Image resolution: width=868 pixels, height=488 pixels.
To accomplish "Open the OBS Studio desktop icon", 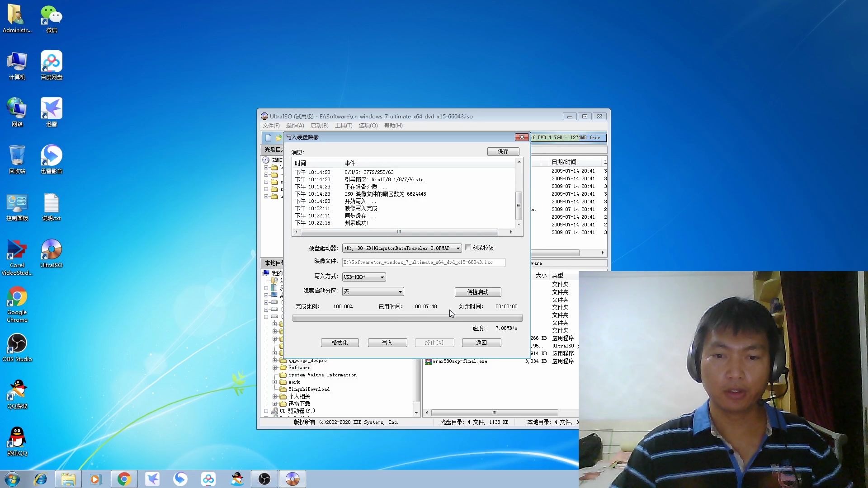I will tap(17, 347).
